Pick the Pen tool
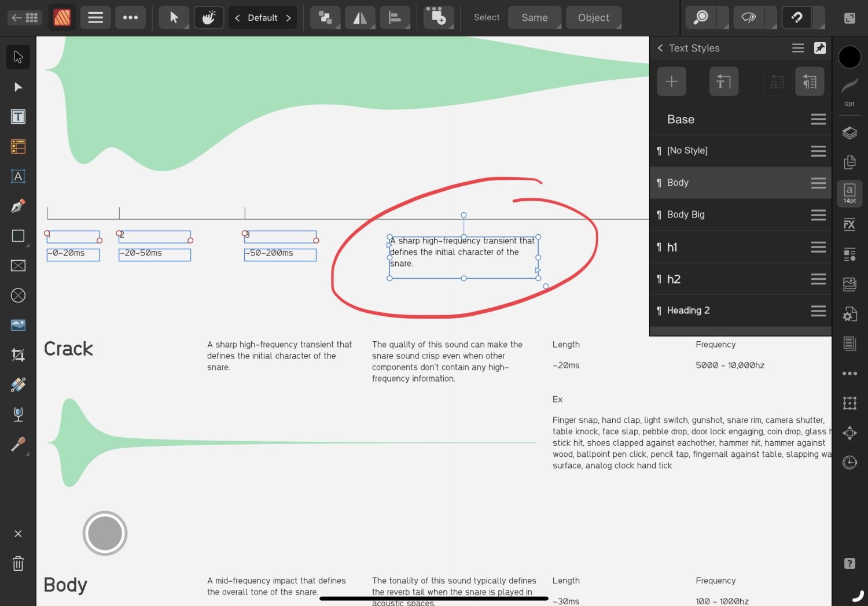The image size is (868, 606). tap(18, 206)
